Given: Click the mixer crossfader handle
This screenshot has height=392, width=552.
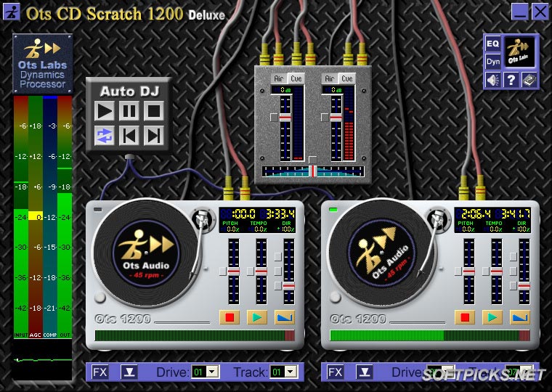Looking at the screenshot, I should 312,171.
